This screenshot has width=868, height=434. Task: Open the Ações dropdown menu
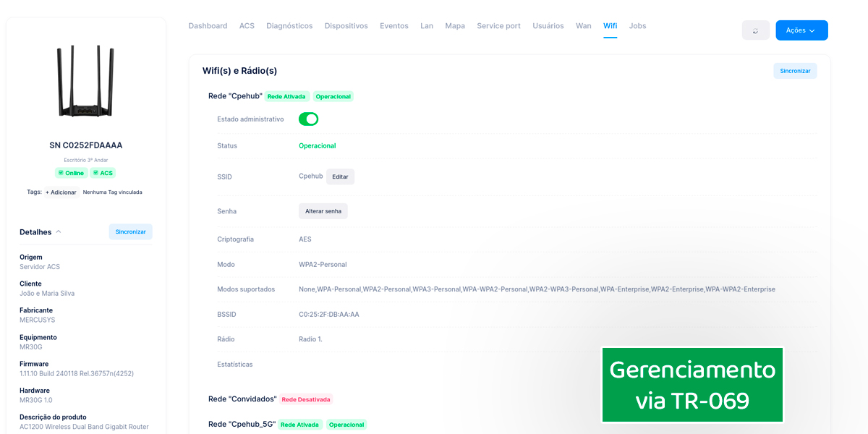801,30
